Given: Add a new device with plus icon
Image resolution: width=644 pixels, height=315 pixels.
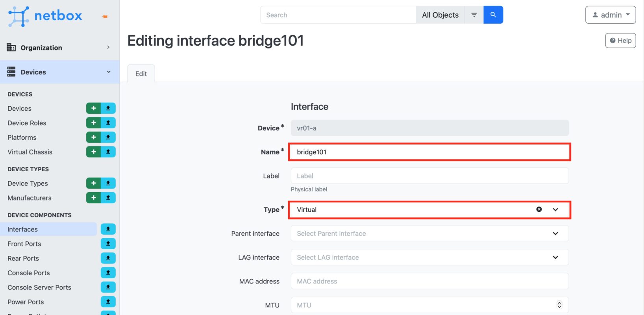Looking at the screenshot, I should [x=94, y=108].
